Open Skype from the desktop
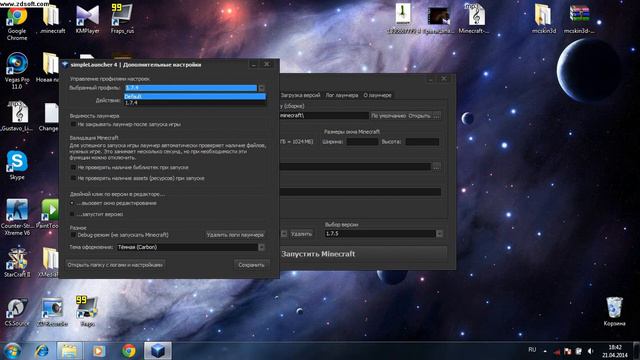 pos(17,165)
